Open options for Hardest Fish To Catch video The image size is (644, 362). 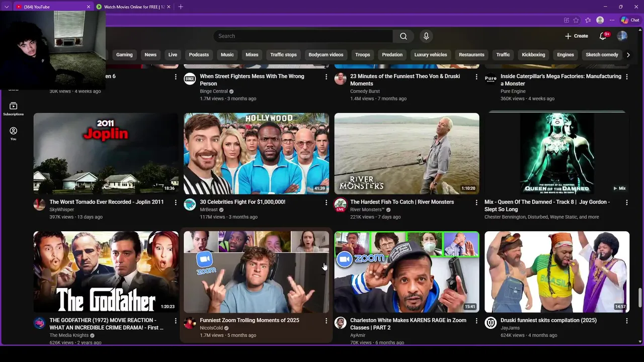coord(476,202)
